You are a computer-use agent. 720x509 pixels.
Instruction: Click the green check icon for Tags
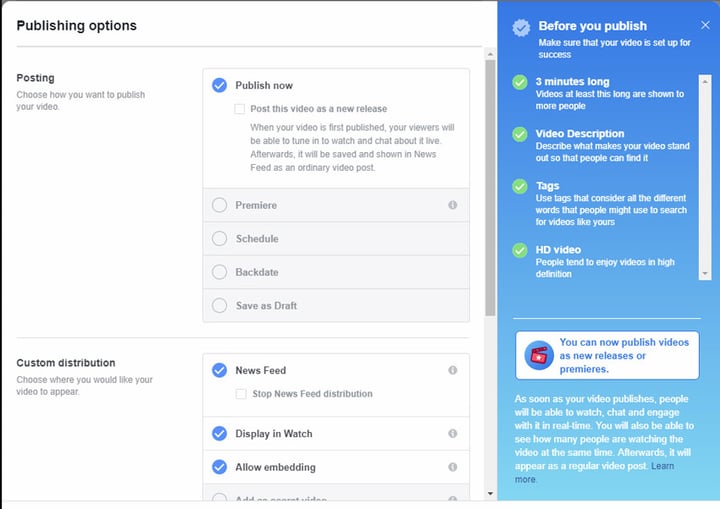(520, 187)
